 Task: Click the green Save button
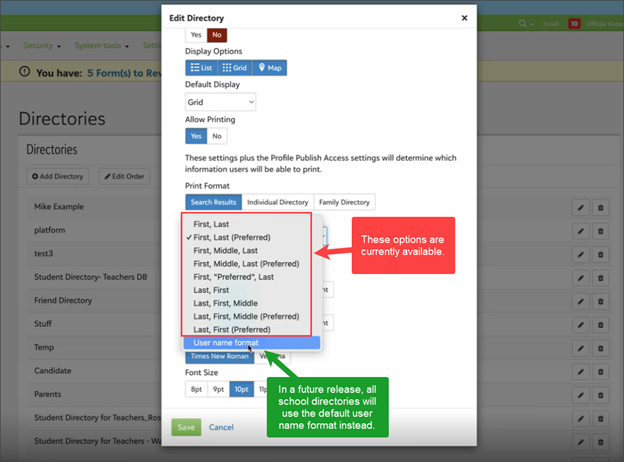coord(186,427)
